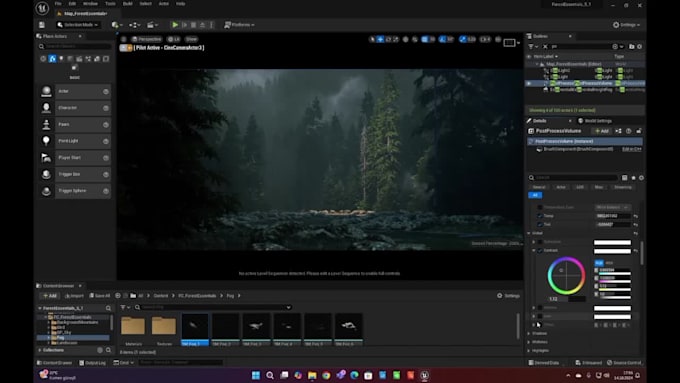Toggle the Contrast property checkbox
The width and height of the screenshot is (680, 383).
(x=540, y=250)
